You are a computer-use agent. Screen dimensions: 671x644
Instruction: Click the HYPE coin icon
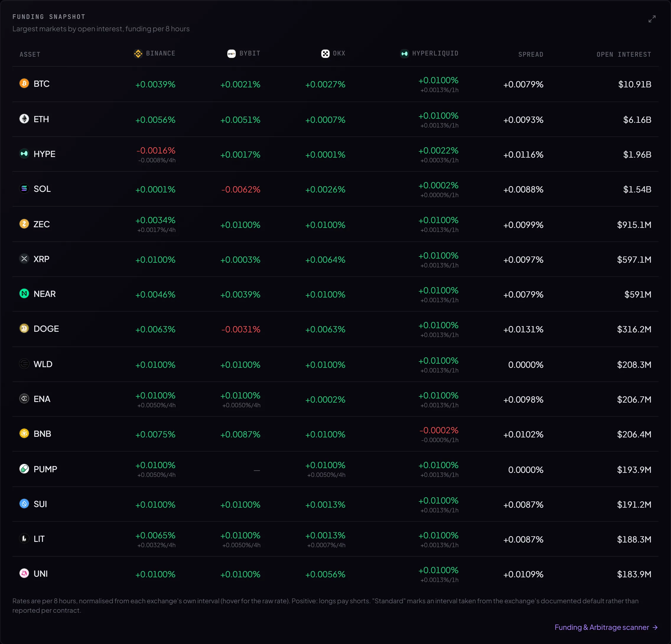pyautogui.click(x=24, y=154)
